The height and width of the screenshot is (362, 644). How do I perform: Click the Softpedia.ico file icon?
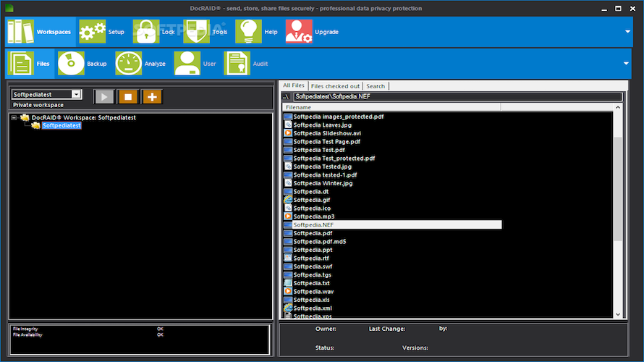click(288, 209)
